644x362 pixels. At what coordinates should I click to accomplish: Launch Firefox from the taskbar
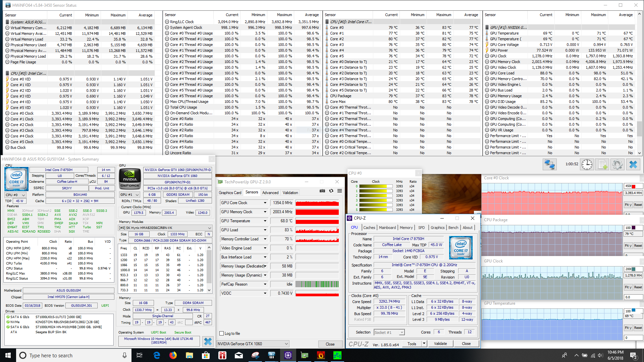point(173,355)
